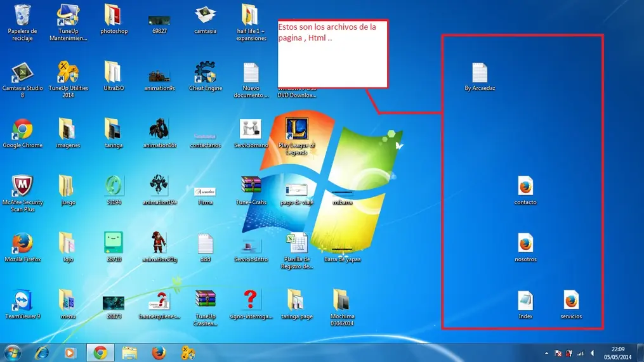Select the servicios HTML file
Screen dimensions: 644x362
click(x=571, y=301)
